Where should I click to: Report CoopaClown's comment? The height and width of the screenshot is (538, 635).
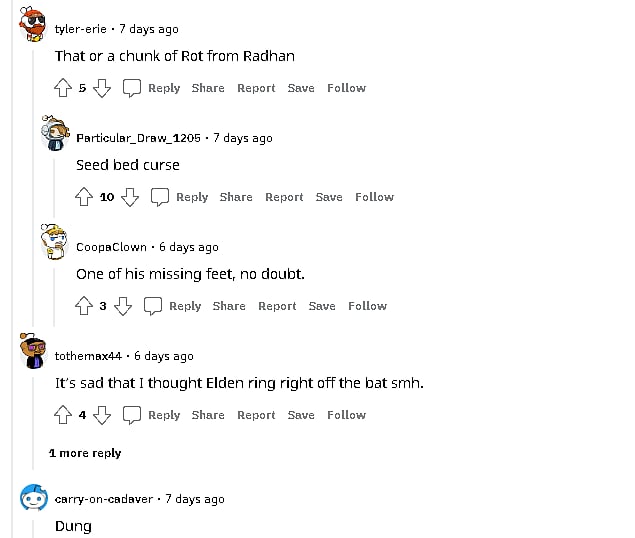(277, 306)
